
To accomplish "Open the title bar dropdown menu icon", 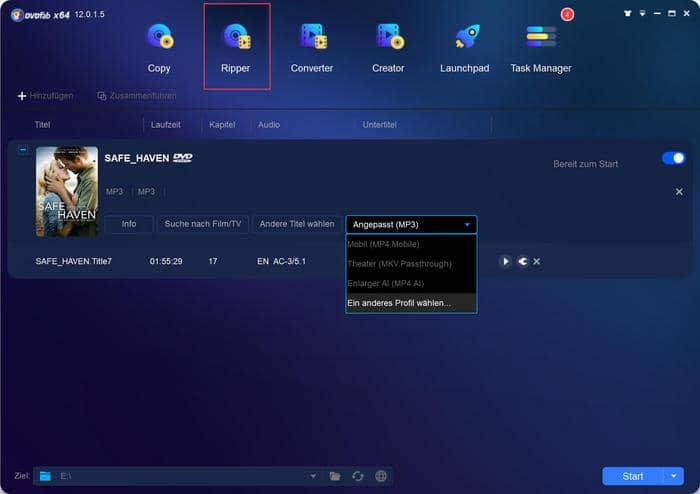I will pos(642,14).
